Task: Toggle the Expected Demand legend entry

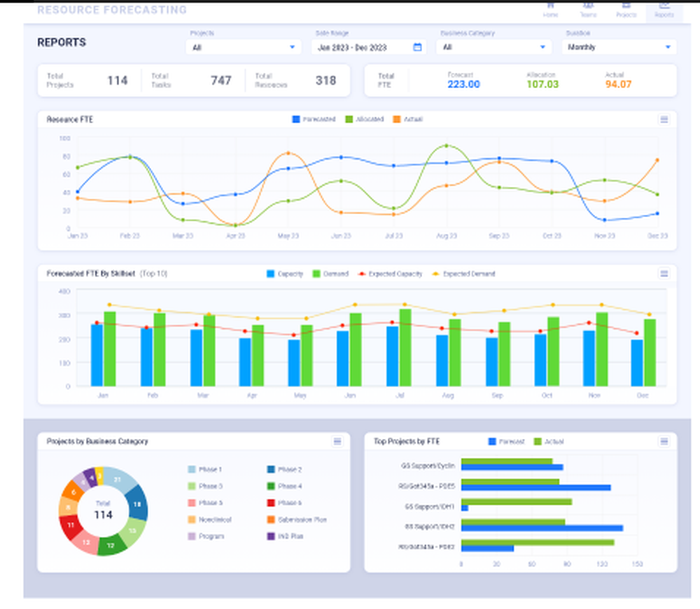Action: click(464, 274)
